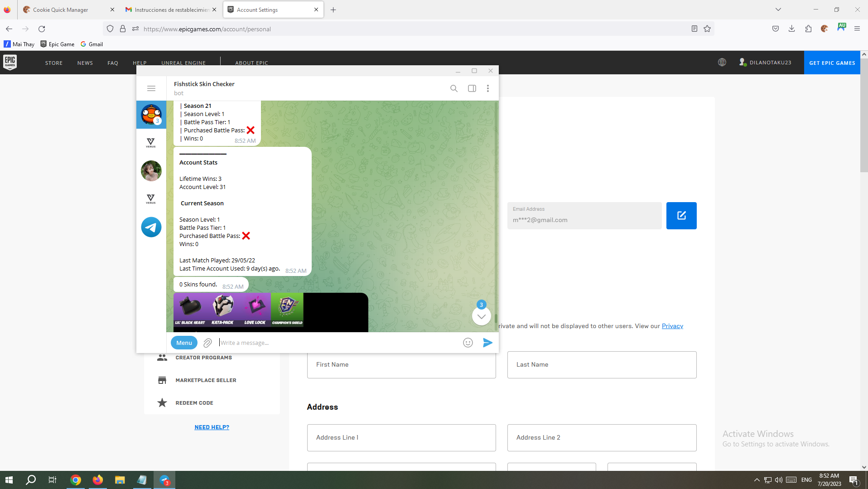The height and width of the screenshot is (489, 868).
Task: Click the Epic Games logo
Action: click(10, 62)
